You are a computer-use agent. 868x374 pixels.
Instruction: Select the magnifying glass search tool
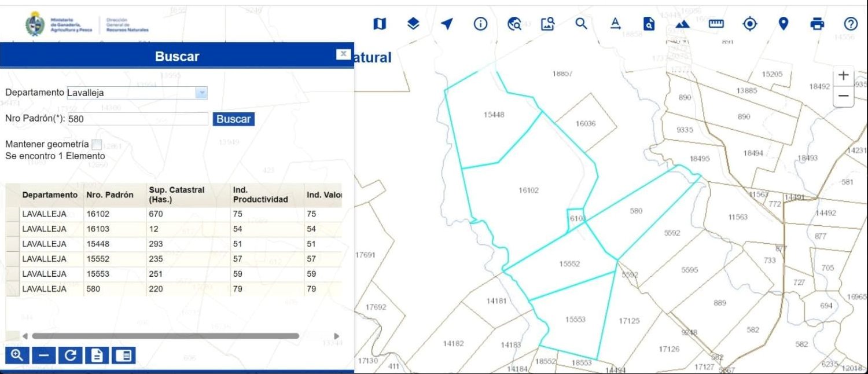pos(581,24)
